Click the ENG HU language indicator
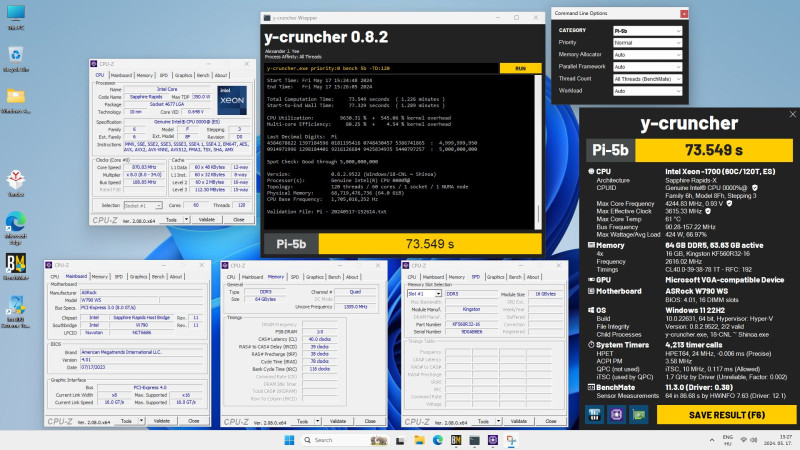800x450 pixels. pyautogui.click(x=728, y=440)
